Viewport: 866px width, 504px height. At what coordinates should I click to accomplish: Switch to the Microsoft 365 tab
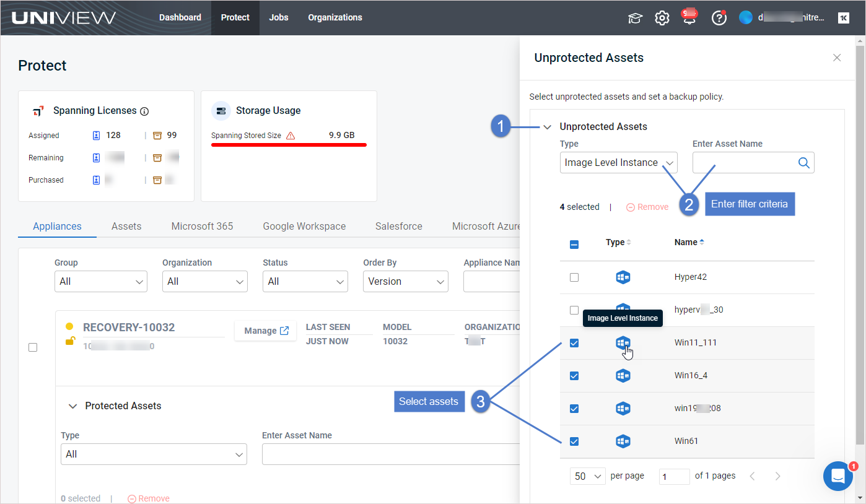coord(202,226)
